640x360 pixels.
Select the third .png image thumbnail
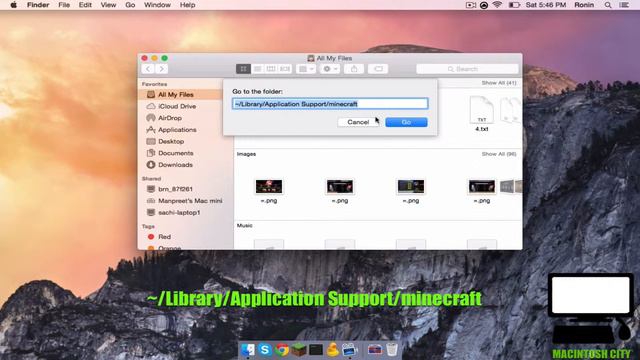tap(411, 187)
